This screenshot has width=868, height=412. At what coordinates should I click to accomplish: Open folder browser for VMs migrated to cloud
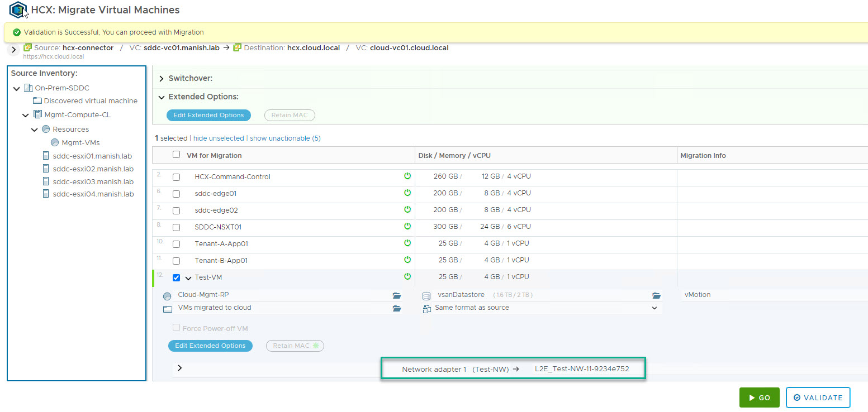click(x=397, y=308)
